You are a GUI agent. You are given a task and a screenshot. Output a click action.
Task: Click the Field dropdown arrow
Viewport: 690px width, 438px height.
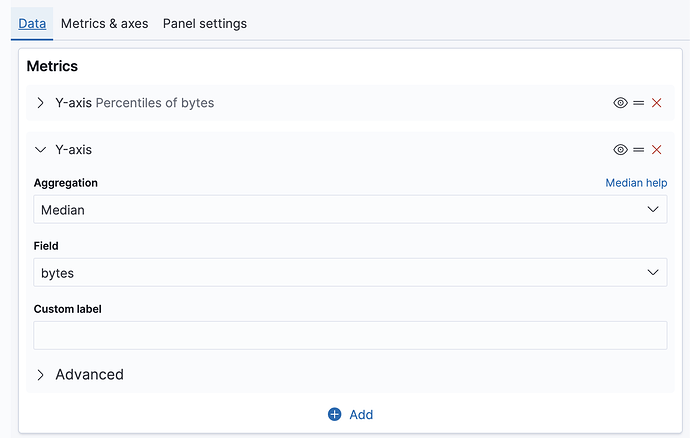coord(653,273)
